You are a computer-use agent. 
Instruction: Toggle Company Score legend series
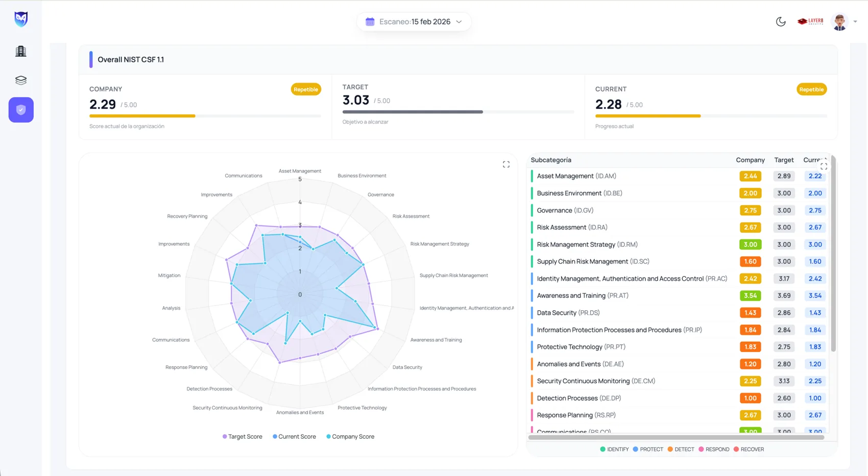click(350, 437)
